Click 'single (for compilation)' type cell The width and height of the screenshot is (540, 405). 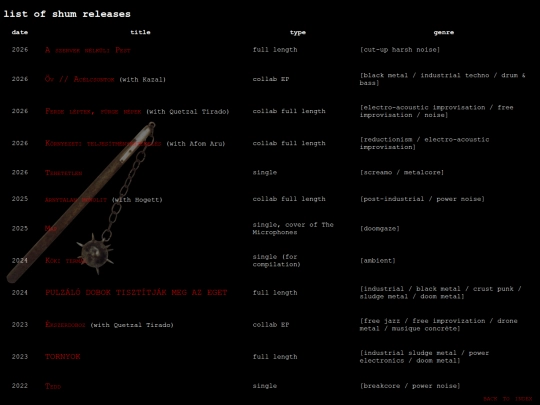(277, 260)
